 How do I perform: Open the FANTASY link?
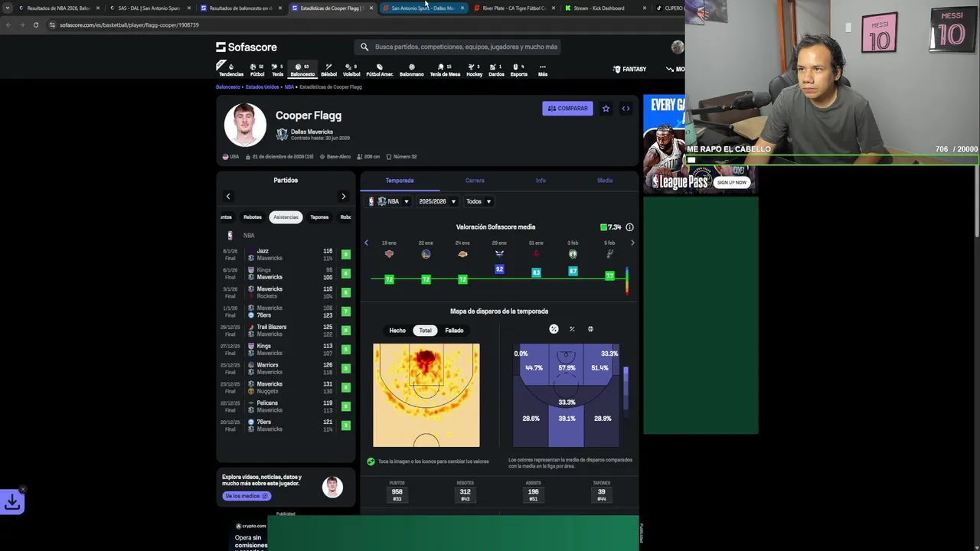point(630,70)
